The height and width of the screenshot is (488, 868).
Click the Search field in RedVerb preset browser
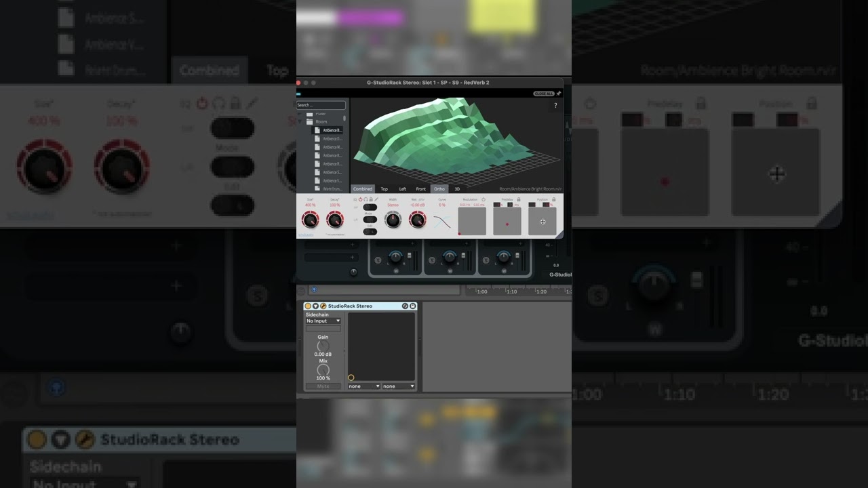(x=321, y=105)
